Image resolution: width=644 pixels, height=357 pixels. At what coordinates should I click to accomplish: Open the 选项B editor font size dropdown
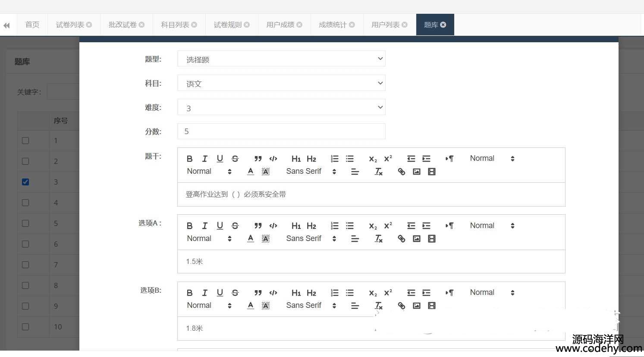tap(492, 293)
